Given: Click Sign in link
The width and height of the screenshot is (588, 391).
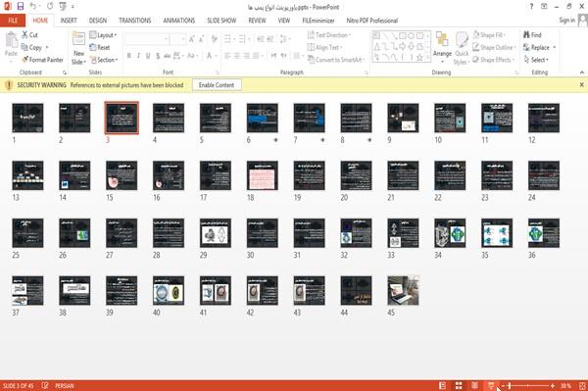Looking at the screenshot, I should (566, 21).
